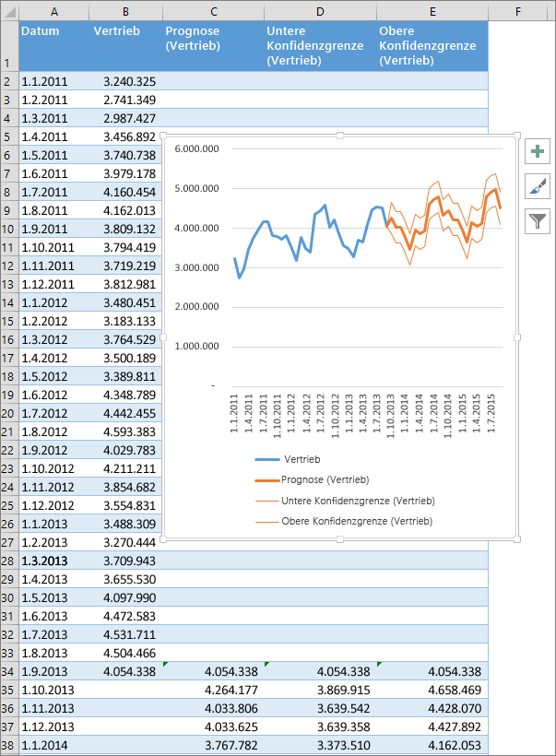
Task: Select cell with value 4.160.454
Action: click(125, 192)
